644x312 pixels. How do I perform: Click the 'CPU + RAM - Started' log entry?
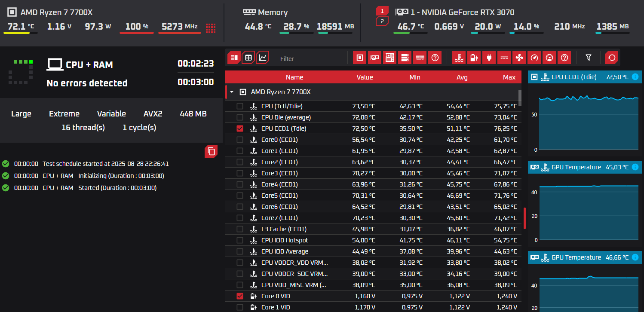click(99, 188)
